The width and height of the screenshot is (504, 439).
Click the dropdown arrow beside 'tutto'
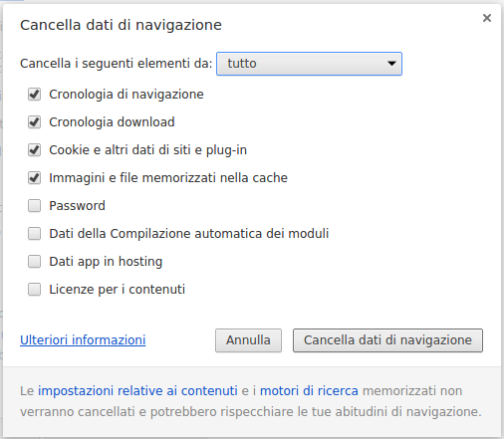[391, 64]
